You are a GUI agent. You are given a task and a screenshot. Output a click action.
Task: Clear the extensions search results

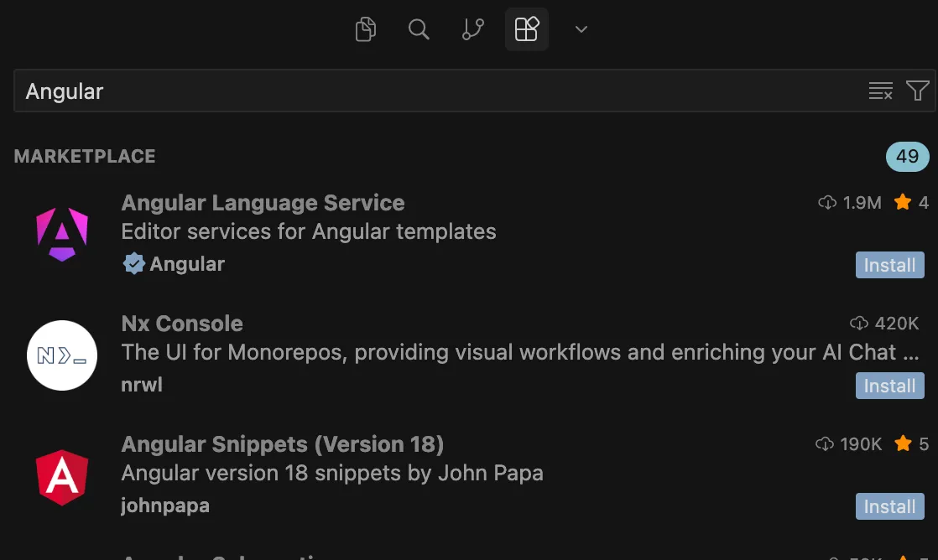click(x=880, y=91)
